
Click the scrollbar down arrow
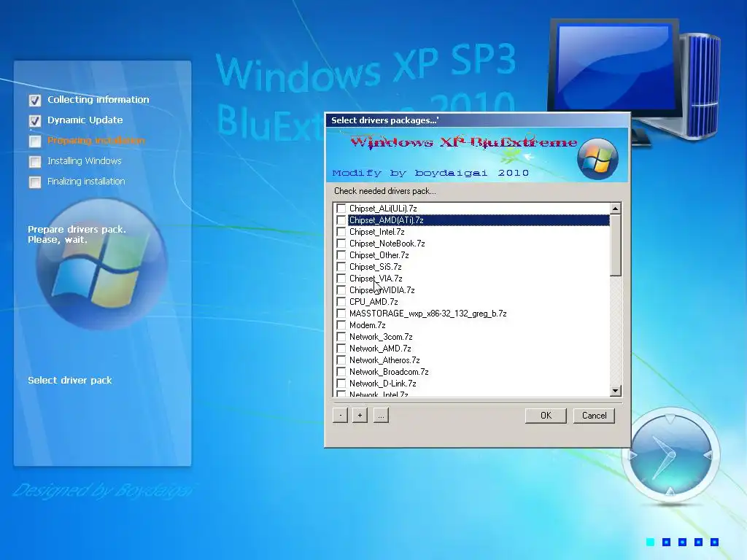616,391
